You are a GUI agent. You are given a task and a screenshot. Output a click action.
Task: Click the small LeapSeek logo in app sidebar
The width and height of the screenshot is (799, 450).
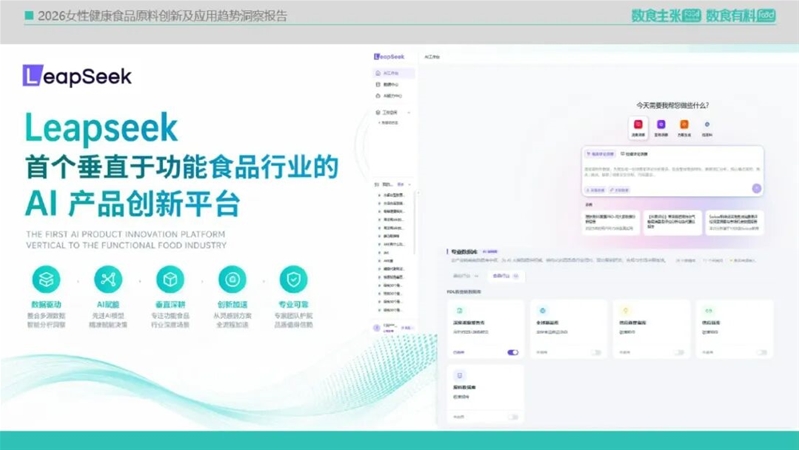tap(389, 57)
